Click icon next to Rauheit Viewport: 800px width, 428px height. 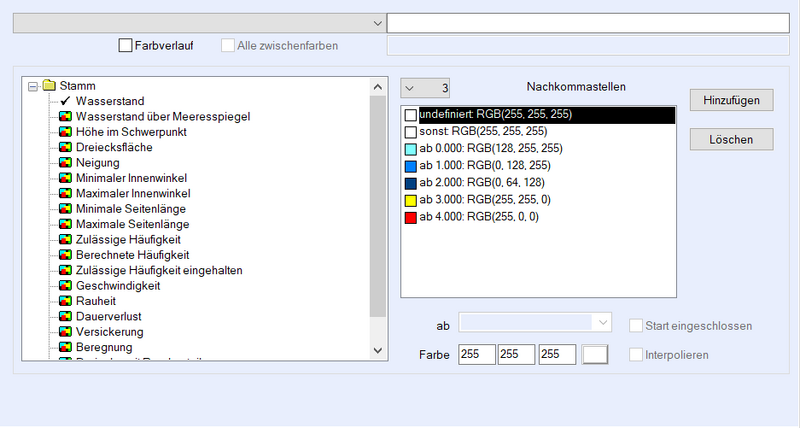(65, 301)
